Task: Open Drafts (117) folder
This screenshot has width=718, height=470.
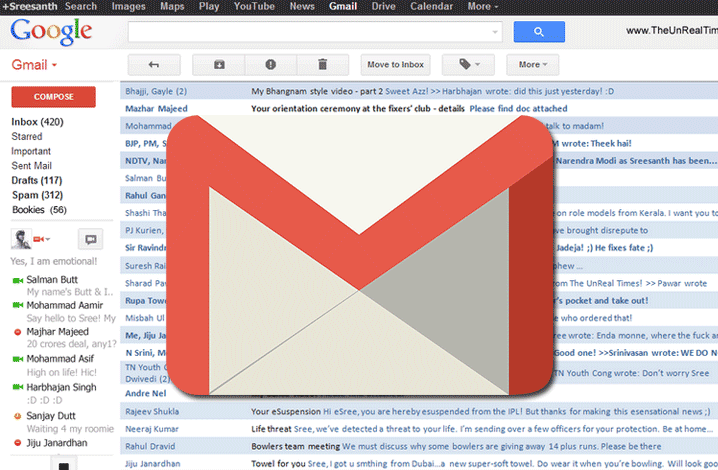Action: [x=37, y=180]
